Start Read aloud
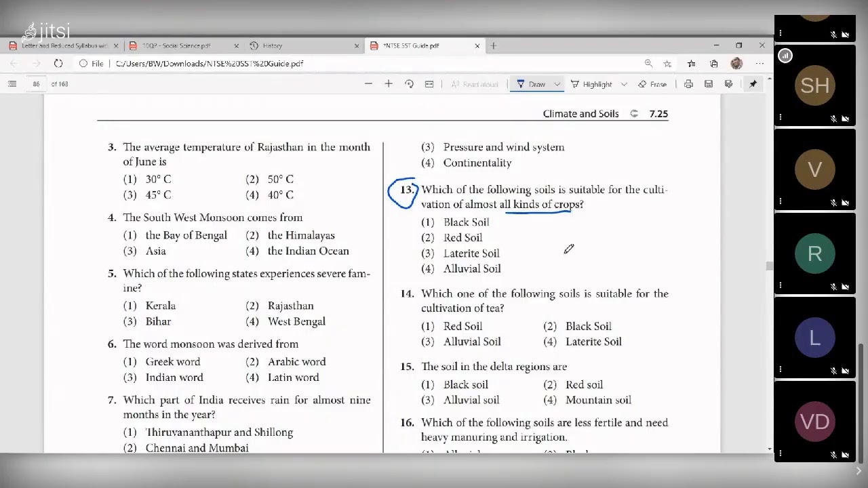The width and height of the screenshot is (868, 488). pyautogui.click(x=475, y=84)
